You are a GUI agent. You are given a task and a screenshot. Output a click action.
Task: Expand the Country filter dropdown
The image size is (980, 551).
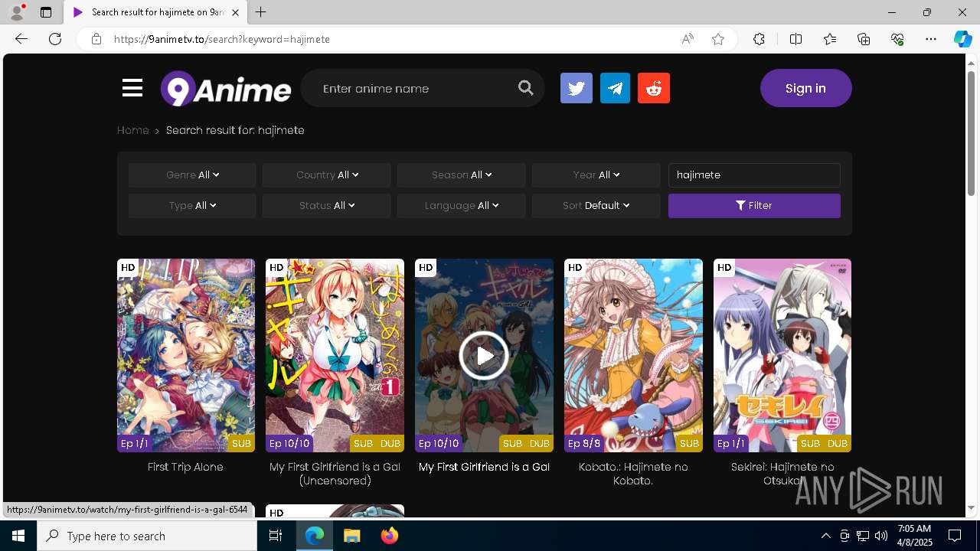click(327, 175)
